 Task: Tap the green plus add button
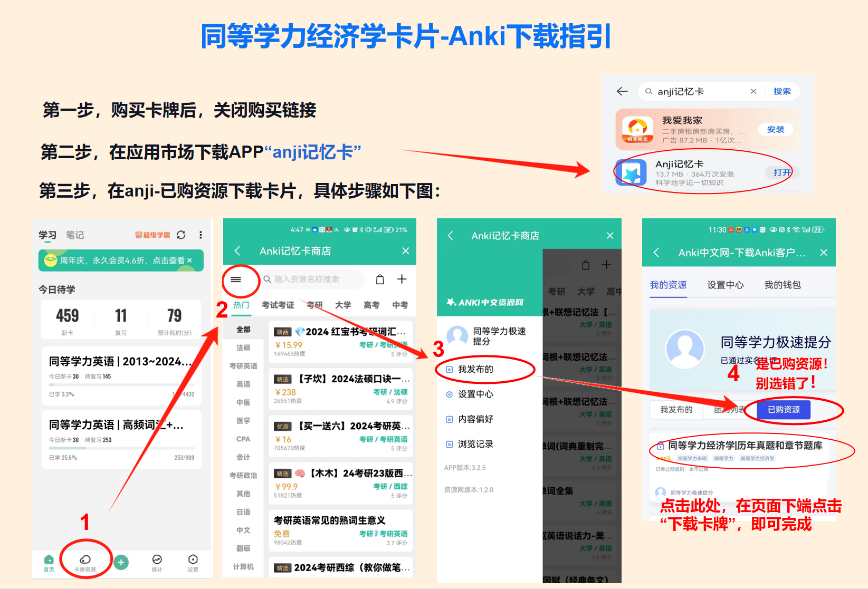pos(121,562)
